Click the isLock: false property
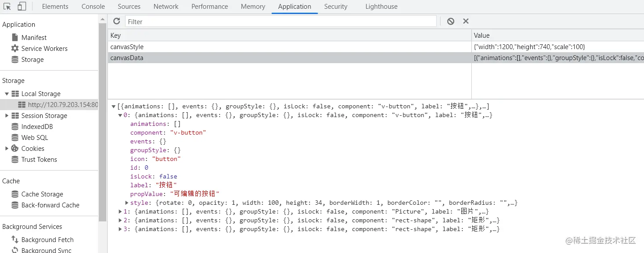Viewport: 644px width, 253px height. point(153,176)
